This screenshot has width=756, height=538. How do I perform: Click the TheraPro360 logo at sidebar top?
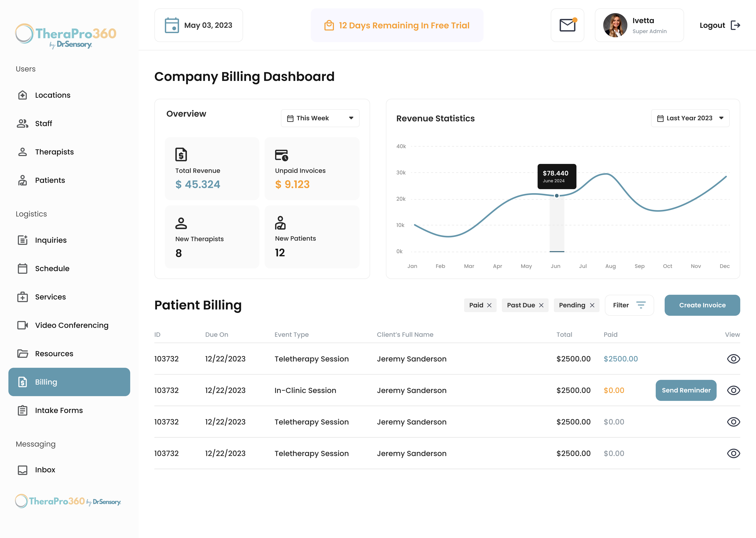point(66,36)
